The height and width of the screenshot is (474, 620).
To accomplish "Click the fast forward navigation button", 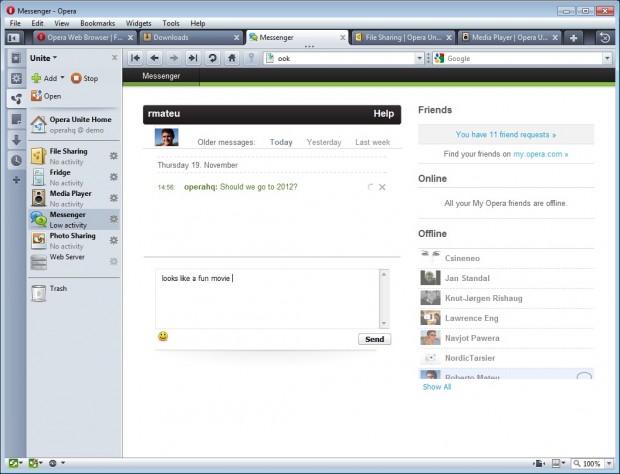I will pos(193,58).
